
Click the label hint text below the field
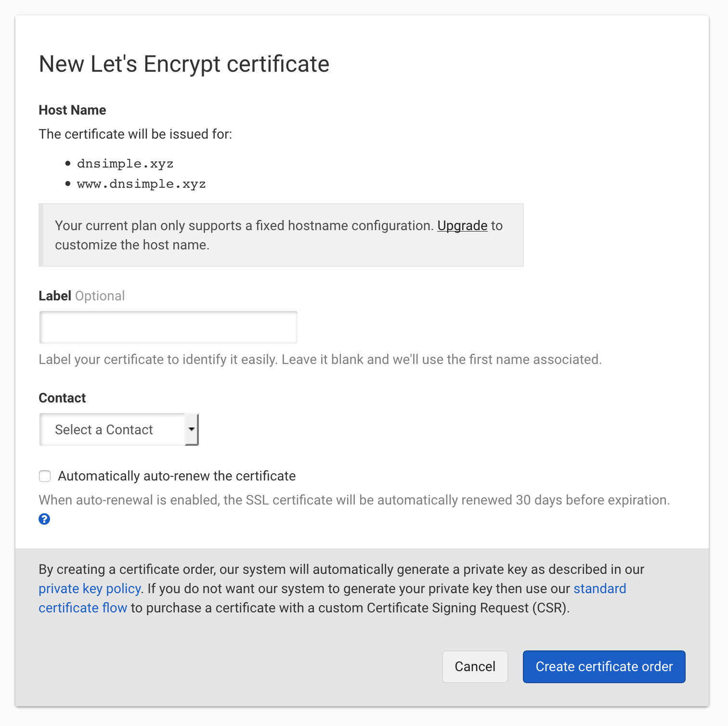point(320,360)
